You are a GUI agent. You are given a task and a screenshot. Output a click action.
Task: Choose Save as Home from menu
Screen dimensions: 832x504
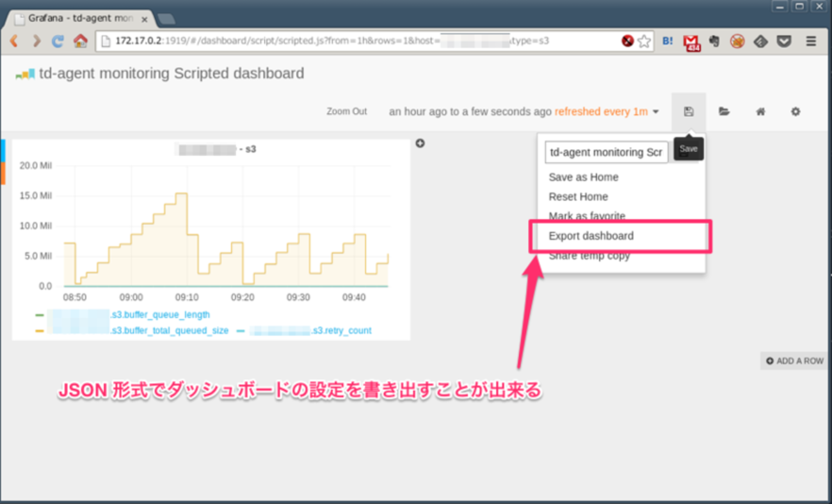click(584, 177)
